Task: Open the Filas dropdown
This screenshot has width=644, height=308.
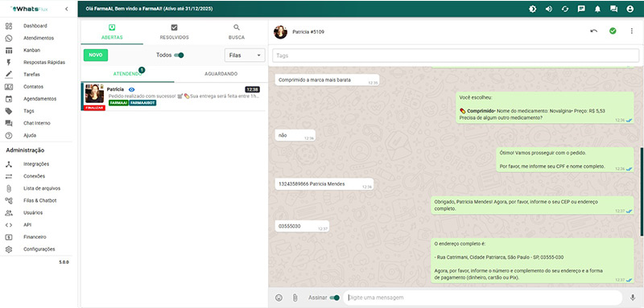Action: tap(245, 55)
